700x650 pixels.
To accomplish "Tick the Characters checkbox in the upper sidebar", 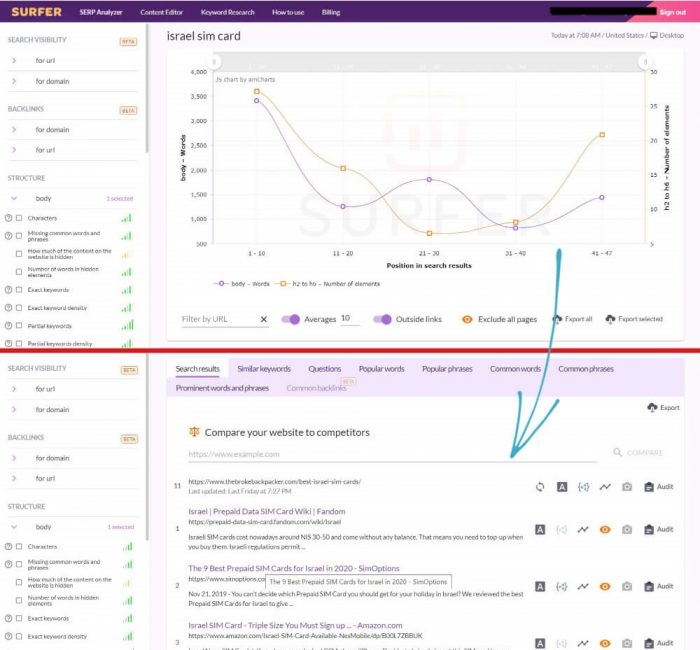I will tap(19, 218).
